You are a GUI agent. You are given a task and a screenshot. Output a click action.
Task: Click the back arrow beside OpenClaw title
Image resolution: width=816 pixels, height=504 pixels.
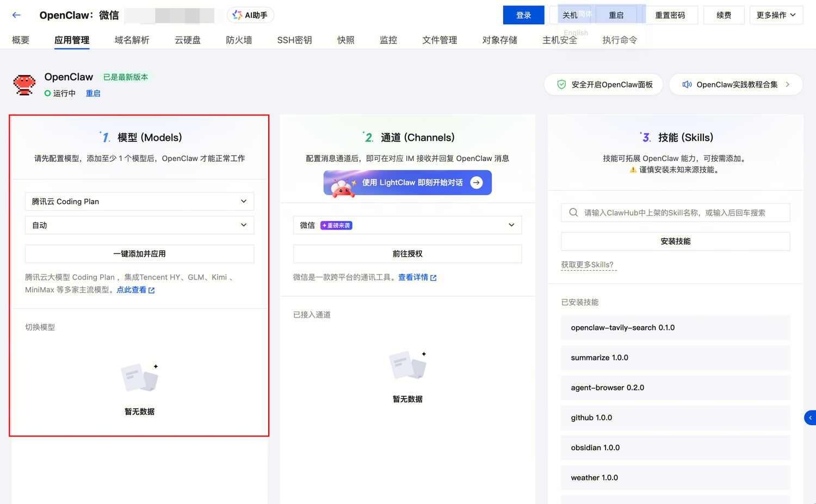pyautogui.click(x=16, y=15)
